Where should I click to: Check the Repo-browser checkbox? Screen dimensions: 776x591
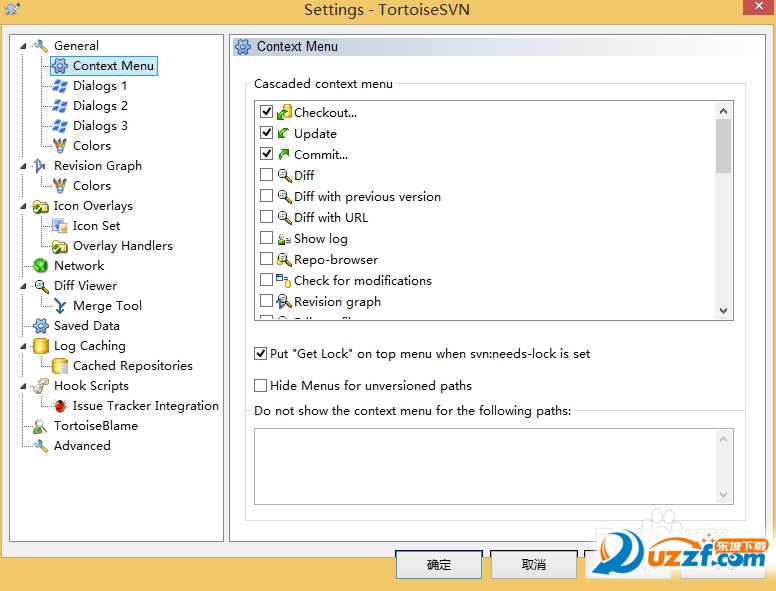click(x=266, y=258)
